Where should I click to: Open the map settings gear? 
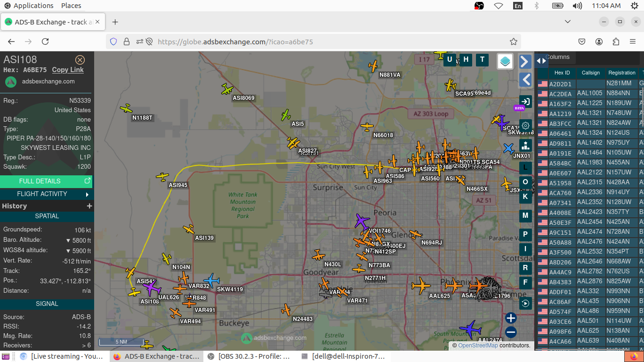(x=525, y=125)
